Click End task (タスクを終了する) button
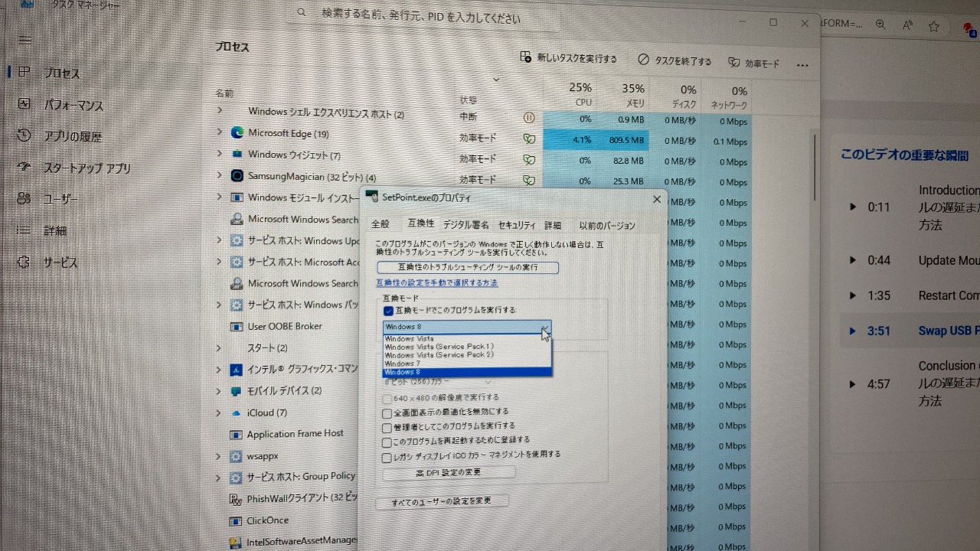 pyautogui.click(x=675, y=60)
